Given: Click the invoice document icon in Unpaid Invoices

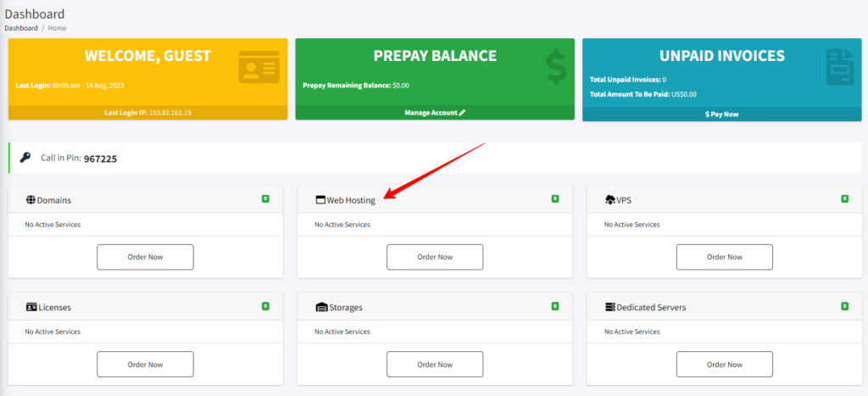Looking at the screenshot, I should pyautogui.click(x=837, y=68).
